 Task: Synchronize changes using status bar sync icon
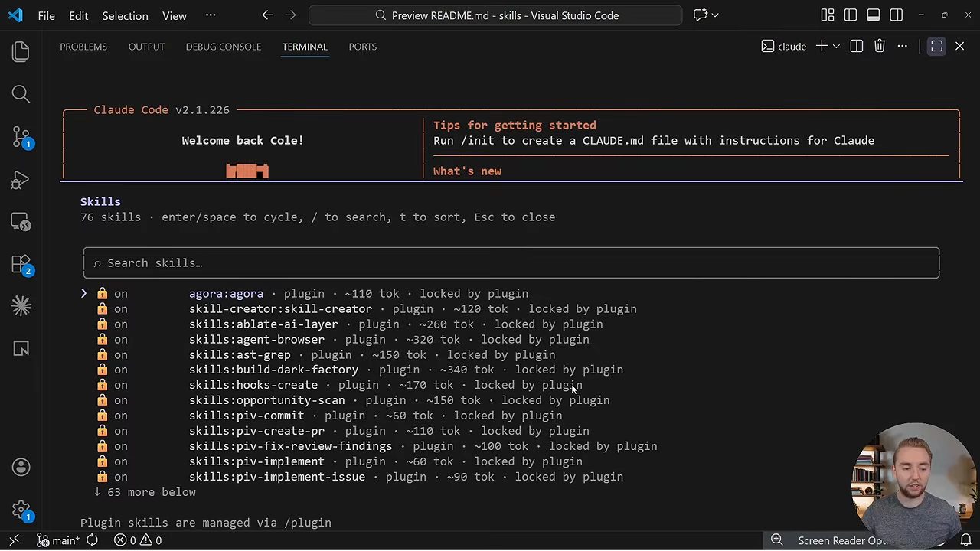(92, 540)
